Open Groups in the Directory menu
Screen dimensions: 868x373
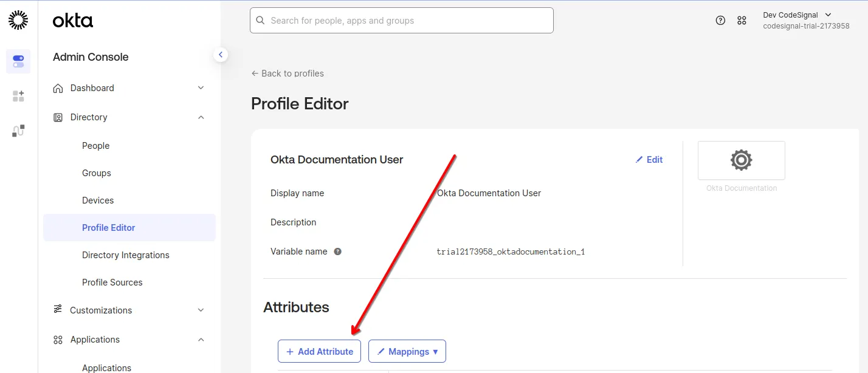(x=97, y=173)
